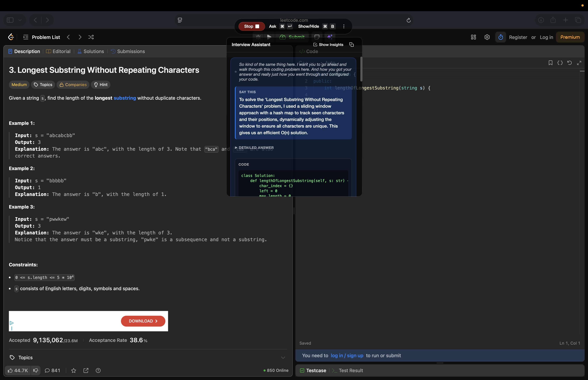Screen dimensions: 588x380
Task: Bookmark this problem
Action: coord(551,63)
